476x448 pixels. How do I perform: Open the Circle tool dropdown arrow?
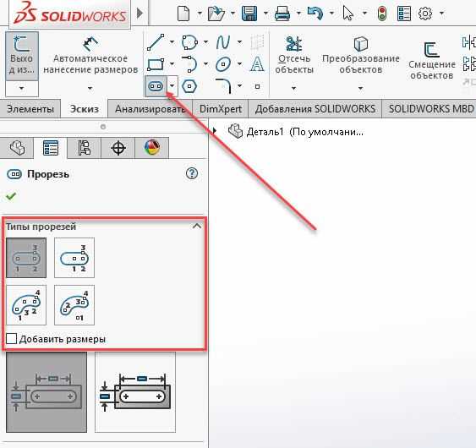[x=205, y=42]
